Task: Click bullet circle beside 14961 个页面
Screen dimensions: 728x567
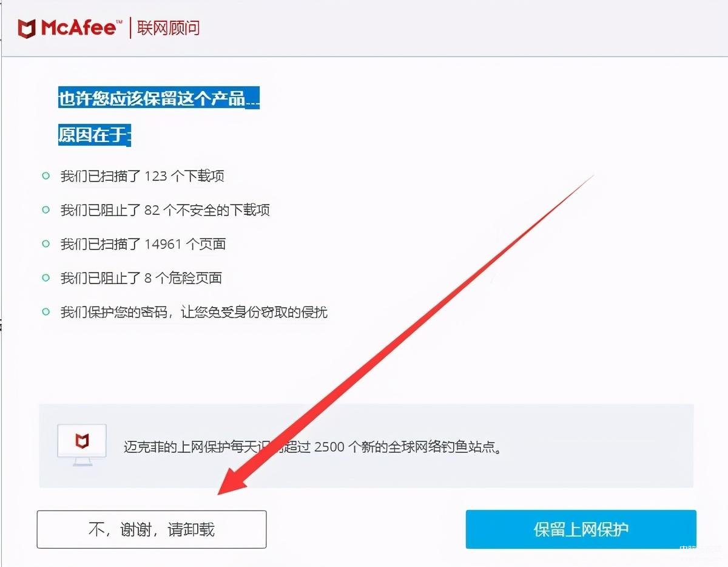Action: pyautogui.click(x=46, y=243)
